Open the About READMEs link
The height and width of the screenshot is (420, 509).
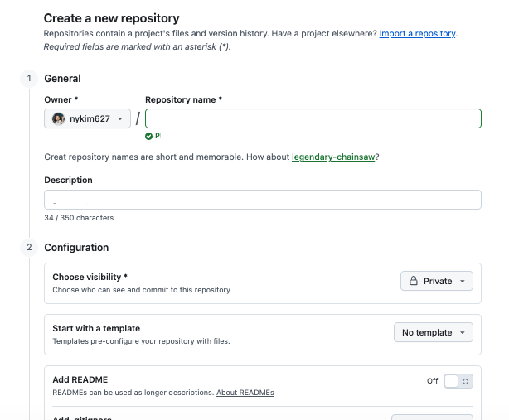tap(245, 393)
